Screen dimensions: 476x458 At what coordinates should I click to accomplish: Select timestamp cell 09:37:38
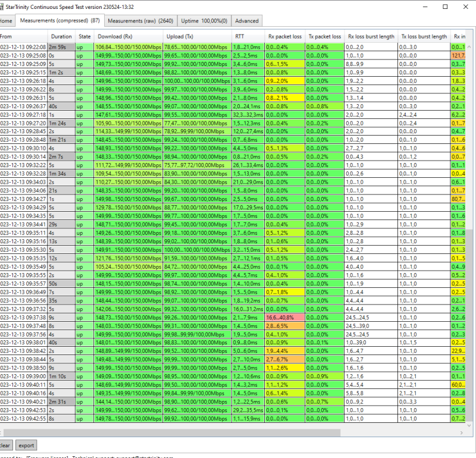click(x=23, y=318)
